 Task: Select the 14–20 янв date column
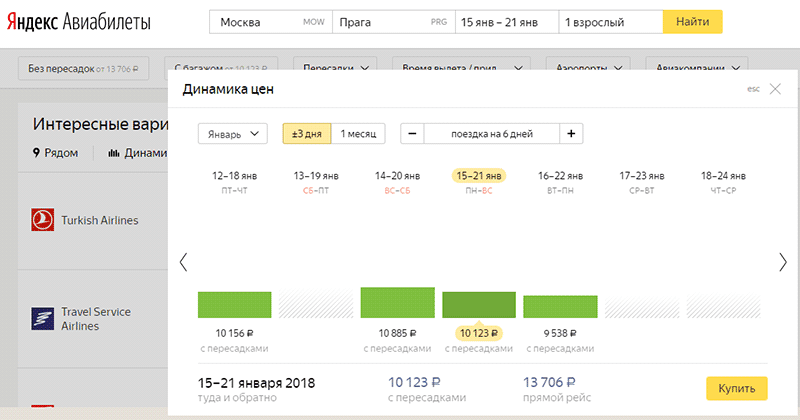[397, 182]
